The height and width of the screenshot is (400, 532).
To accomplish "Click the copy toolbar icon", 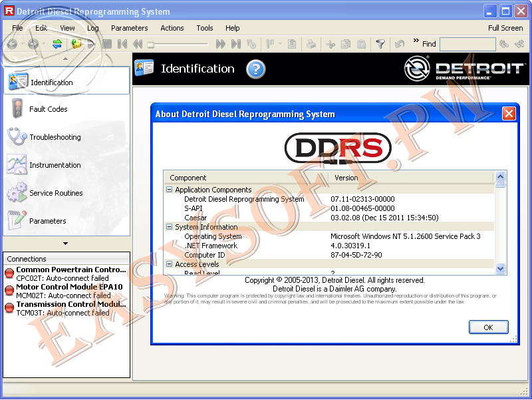I will [x=346, y=44].
